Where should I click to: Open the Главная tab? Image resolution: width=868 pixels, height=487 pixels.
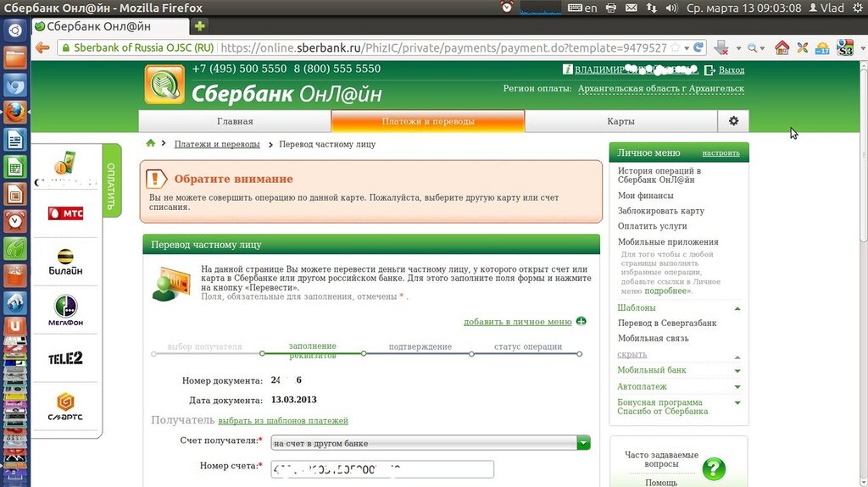[x=235, y=121]
